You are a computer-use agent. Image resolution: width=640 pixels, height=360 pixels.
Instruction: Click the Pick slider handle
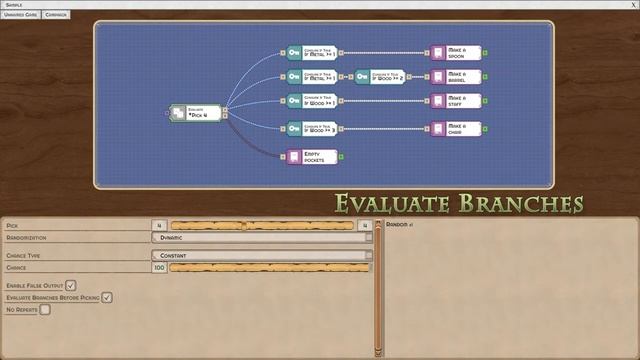[x=244, y=225]
